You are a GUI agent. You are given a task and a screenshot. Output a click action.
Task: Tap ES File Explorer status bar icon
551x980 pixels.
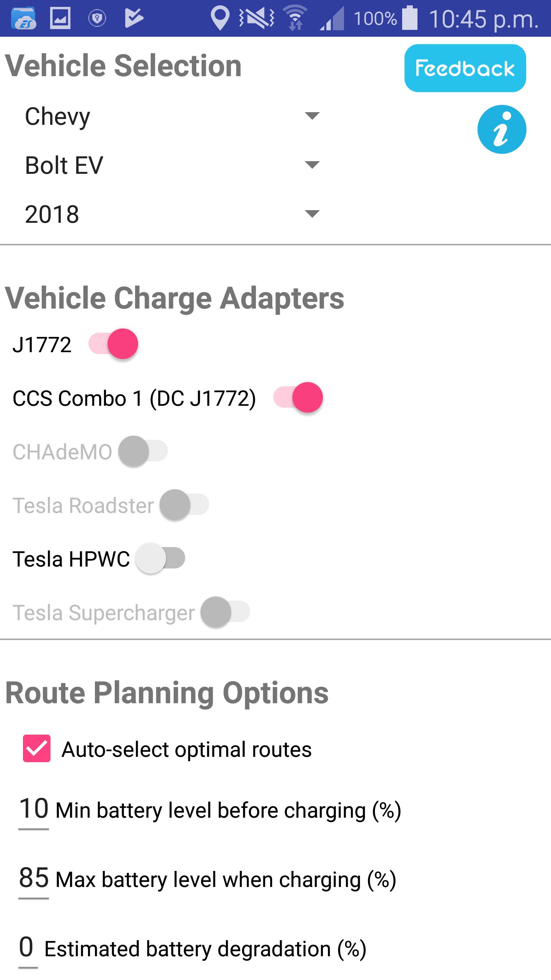tap(24, 18)
